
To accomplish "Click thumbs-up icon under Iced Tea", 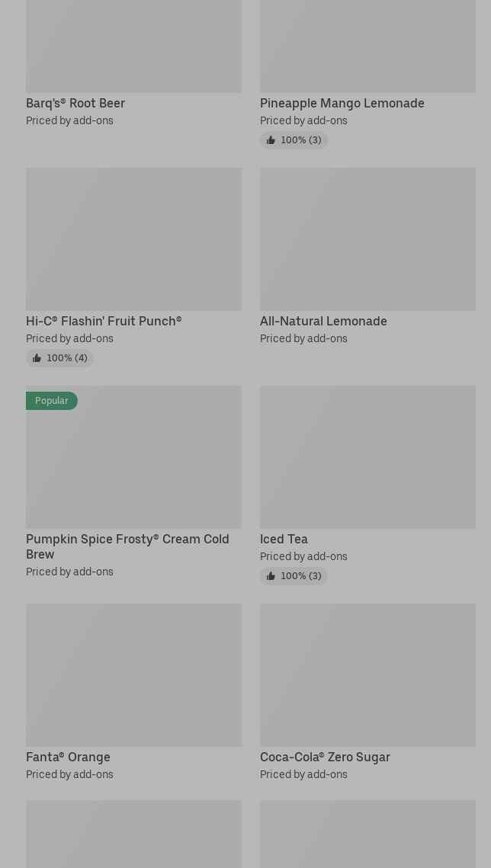I will [x=271, y=576].
